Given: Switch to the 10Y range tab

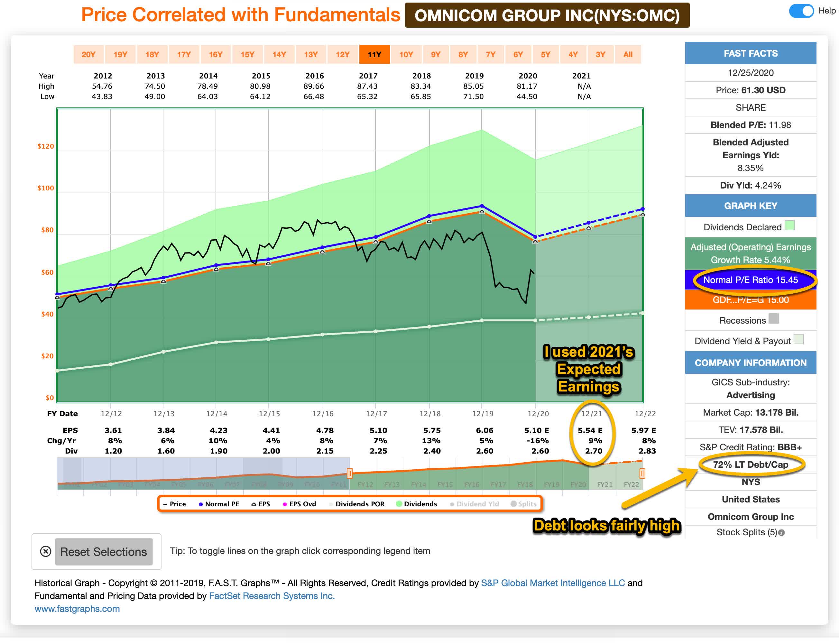Looking at the screenshot, I should 406,54.
